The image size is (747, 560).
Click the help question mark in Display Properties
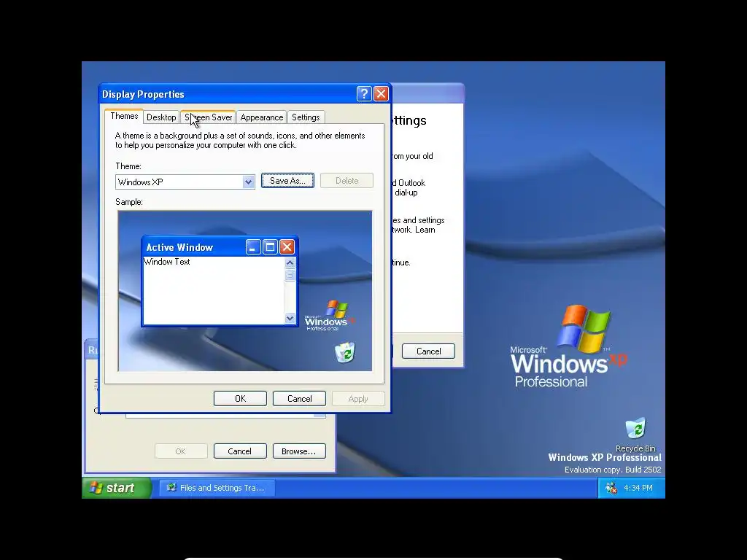pyautogui.click(x=364, y=94)
